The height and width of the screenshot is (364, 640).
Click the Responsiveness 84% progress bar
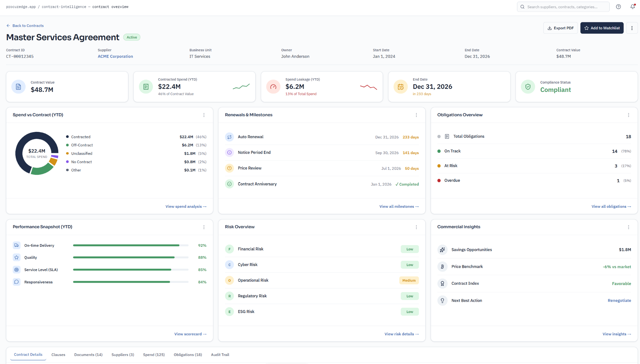131,282
